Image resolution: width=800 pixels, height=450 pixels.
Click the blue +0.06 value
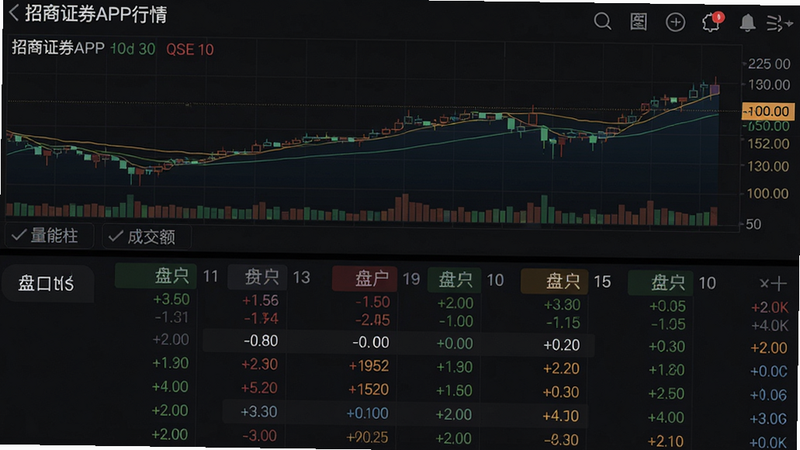(768, 395)
